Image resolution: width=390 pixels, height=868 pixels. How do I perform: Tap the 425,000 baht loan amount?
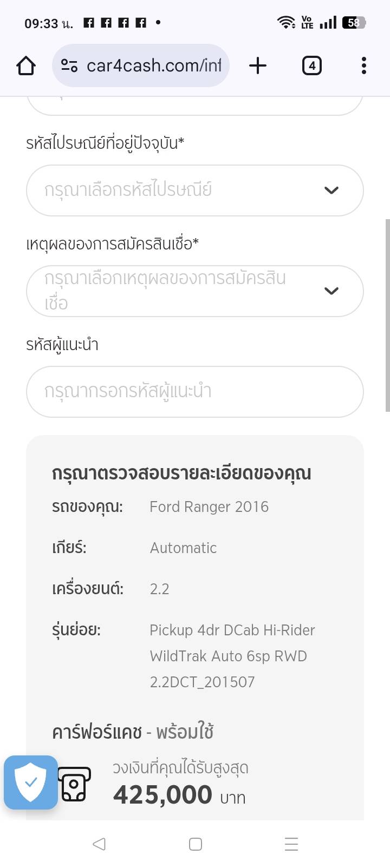click(162, 795)
